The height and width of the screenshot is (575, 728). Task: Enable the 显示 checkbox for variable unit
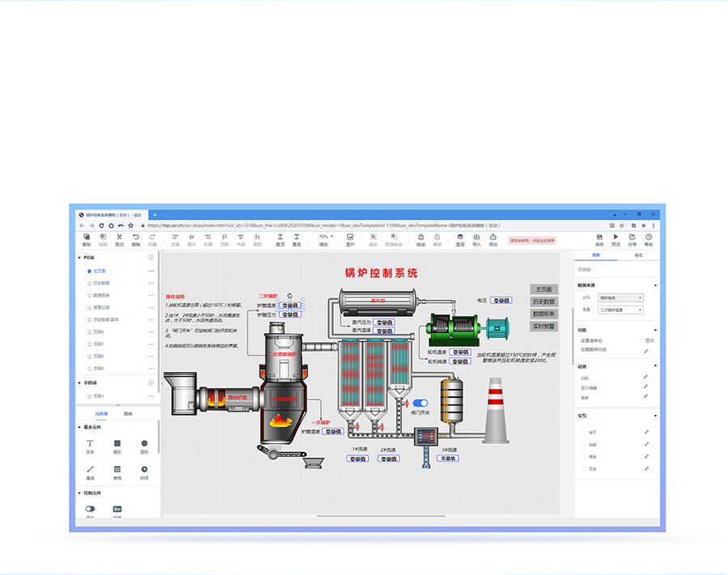pos(641,340)
